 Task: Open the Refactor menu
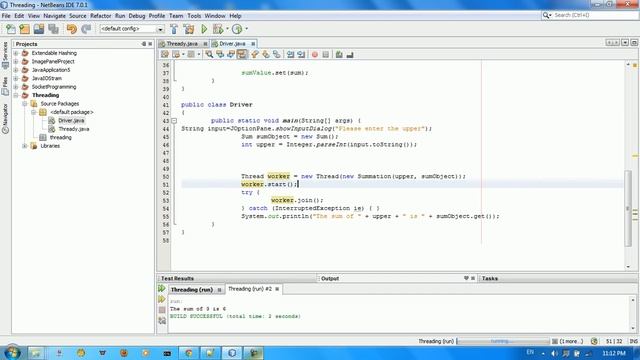coord(100,16)
